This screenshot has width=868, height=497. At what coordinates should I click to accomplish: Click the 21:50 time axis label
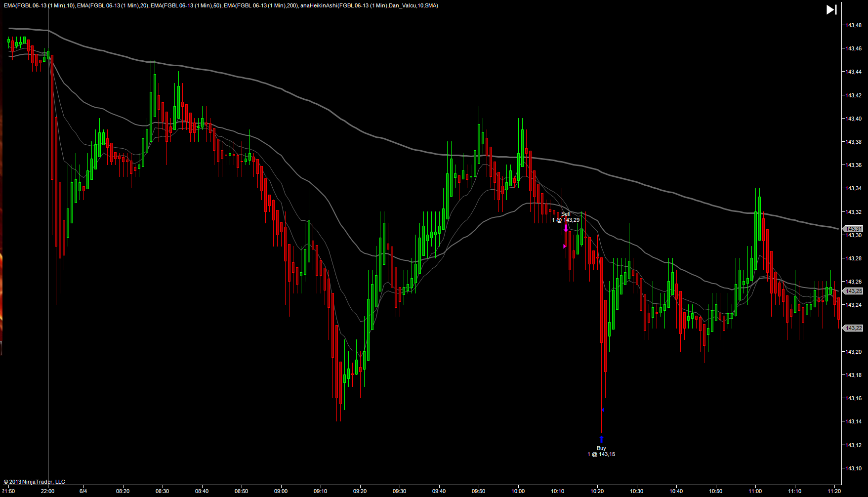(x=8, y=491)
